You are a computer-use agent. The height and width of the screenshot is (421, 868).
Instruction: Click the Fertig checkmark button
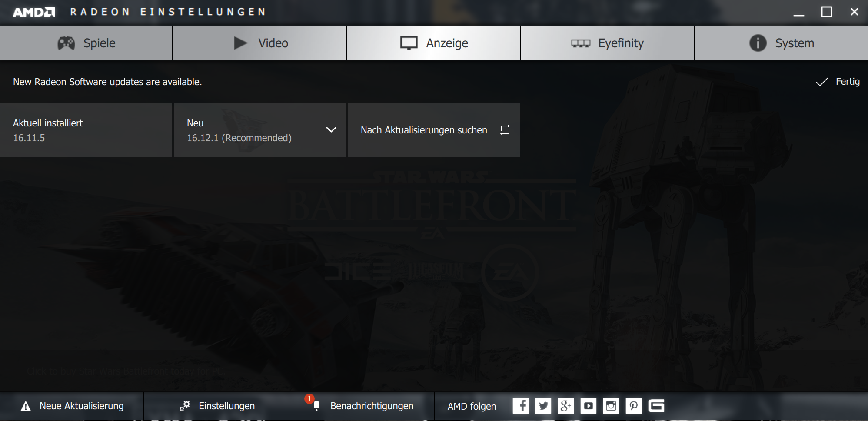pyautogui.click(x=838, y=82)
